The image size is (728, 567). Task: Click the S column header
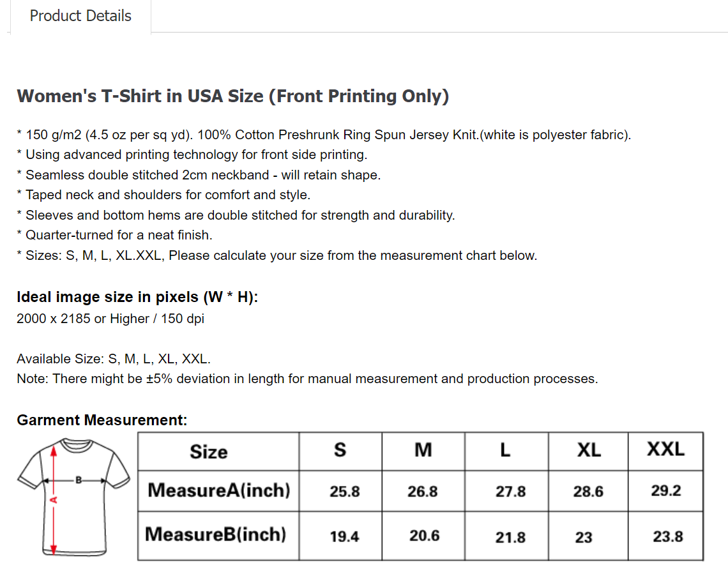tap(340, 450)
